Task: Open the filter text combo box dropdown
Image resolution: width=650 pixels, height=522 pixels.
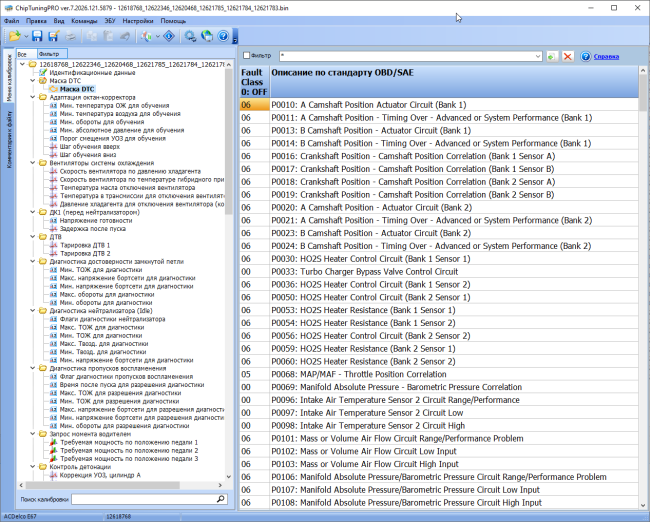Action: click(538, 56)
